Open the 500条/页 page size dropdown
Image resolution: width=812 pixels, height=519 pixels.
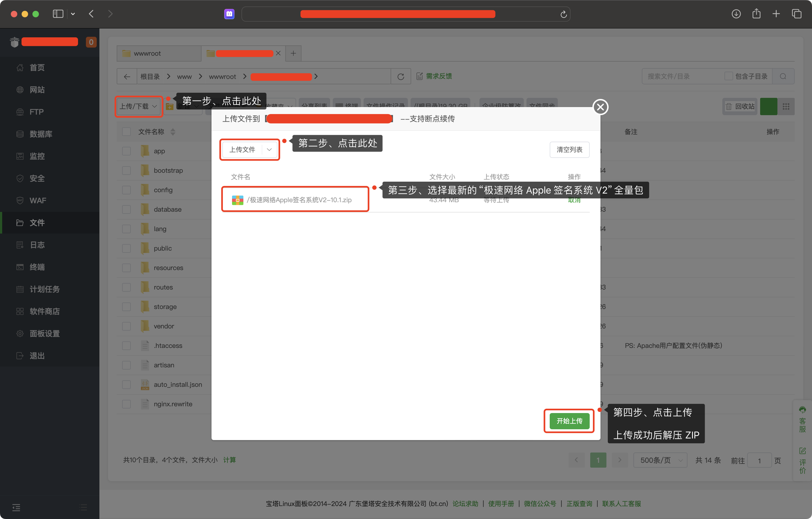point(660,460)
